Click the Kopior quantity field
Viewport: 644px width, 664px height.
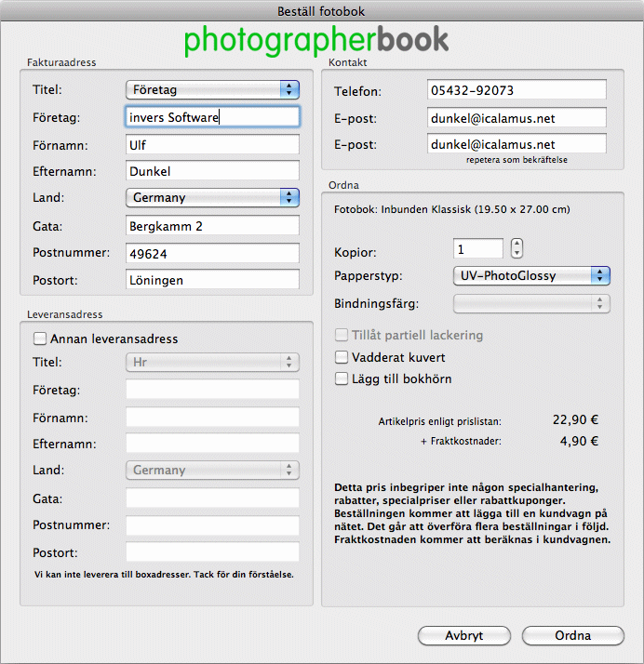[478, 248]
